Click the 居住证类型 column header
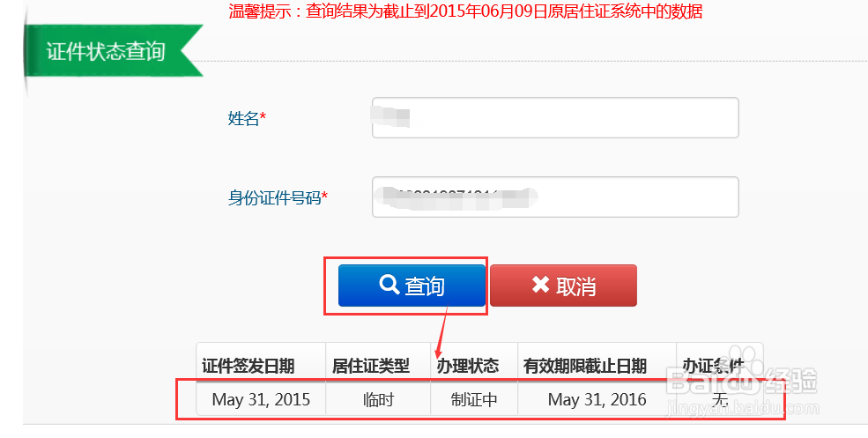This screenshot has width=868, height=438. coord(371,366)
